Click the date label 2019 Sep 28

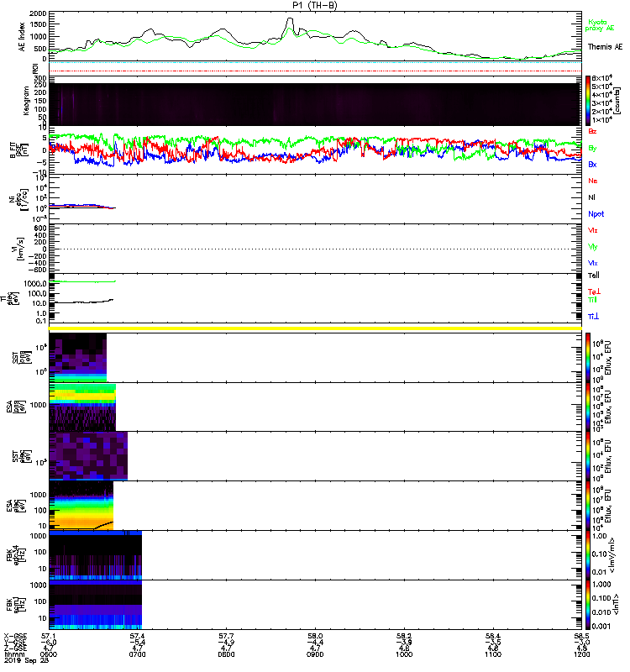pyautogui.click(x=27, y=660)
